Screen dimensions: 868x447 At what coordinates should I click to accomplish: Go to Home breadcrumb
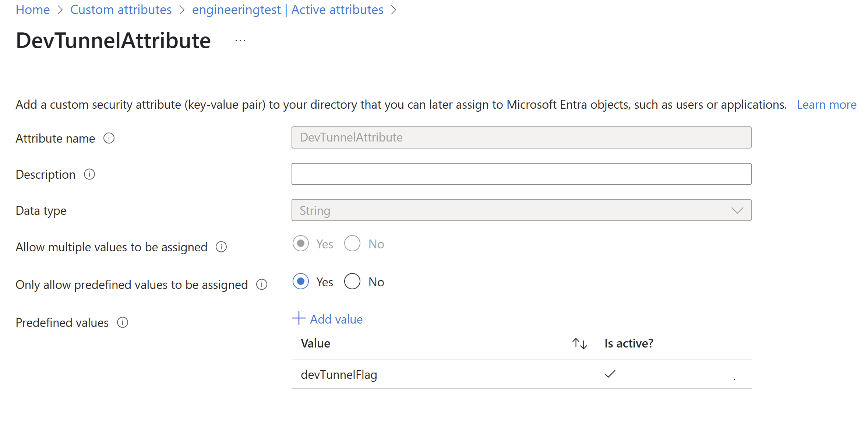pyautogui.click(x=33, y=10)
